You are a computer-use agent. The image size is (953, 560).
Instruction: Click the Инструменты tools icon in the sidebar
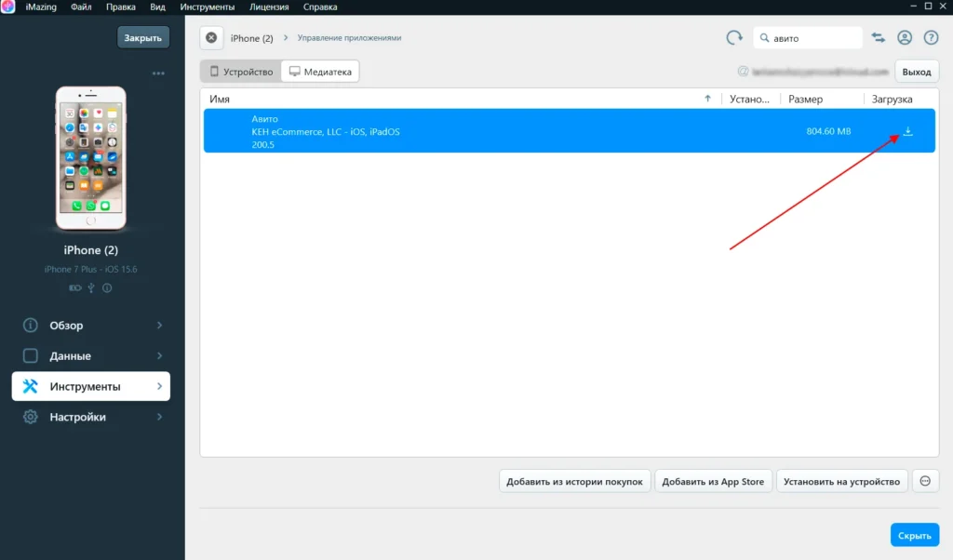(31, 386)
